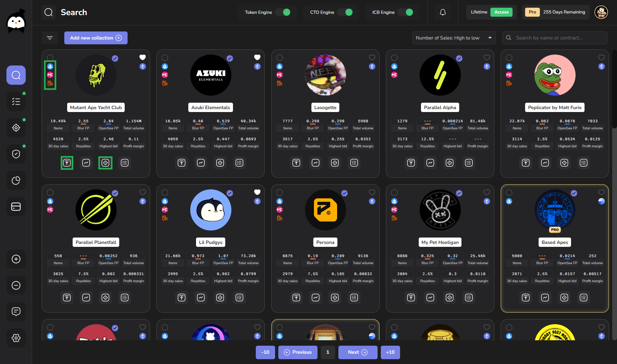The image size is (617, 364).
Task: Open the sidebar pie chart icon
Action: pyautogui.click(x=16, y=180)
